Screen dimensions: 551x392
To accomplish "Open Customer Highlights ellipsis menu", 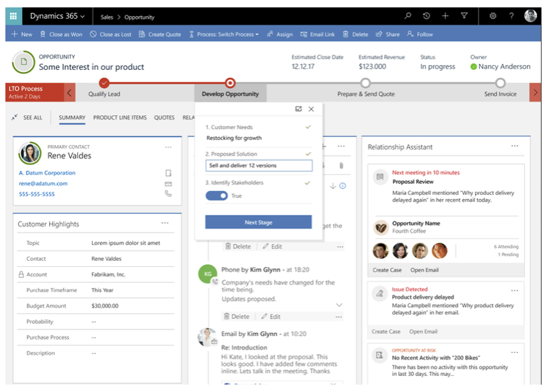I will click(165, 223).
